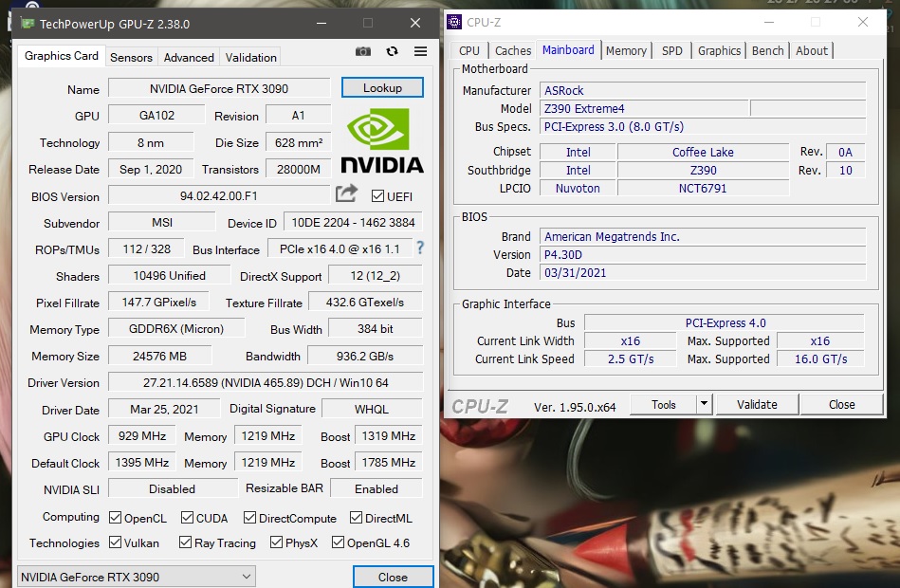
Task: Click the Manufacturer value ASRock
Action: click(703, 91)
